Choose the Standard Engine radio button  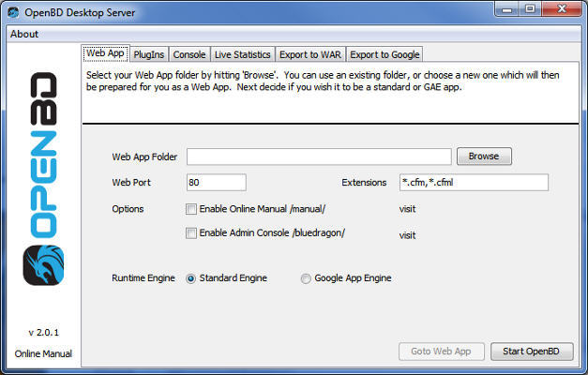coord(191,278)
